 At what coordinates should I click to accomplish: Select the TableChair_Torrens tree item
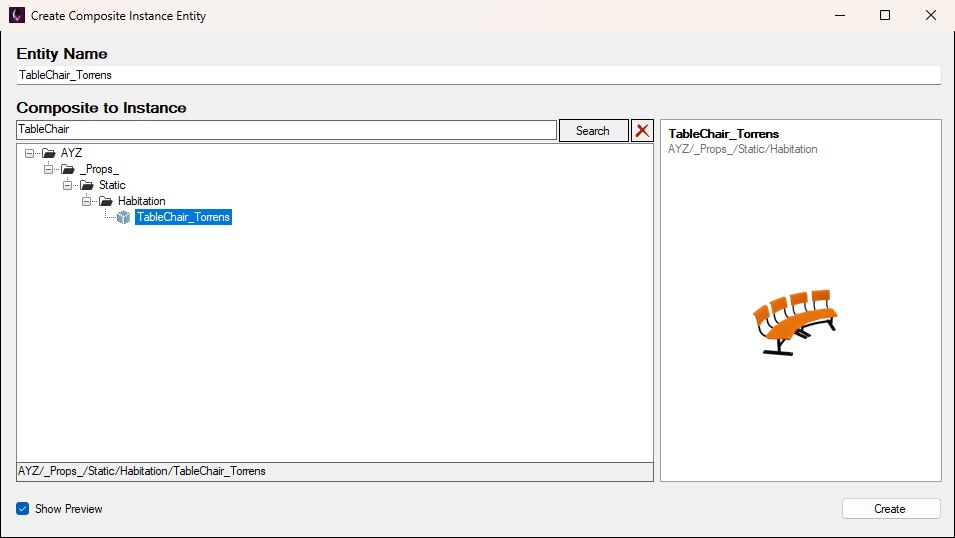click(x=183, y=217)
